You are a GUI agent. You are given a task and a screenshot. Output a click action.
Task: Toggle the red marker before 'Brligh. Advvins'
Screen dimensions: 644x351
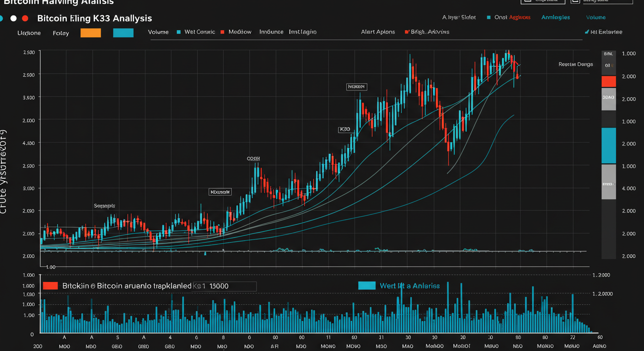pos(406,32)
